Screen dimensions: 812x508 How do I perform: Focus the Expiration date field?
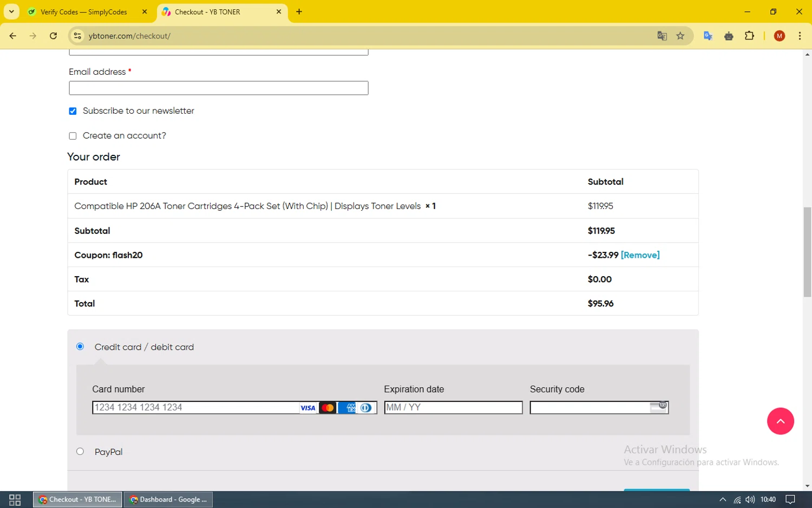pyautogui.click(x=453, y=407)
